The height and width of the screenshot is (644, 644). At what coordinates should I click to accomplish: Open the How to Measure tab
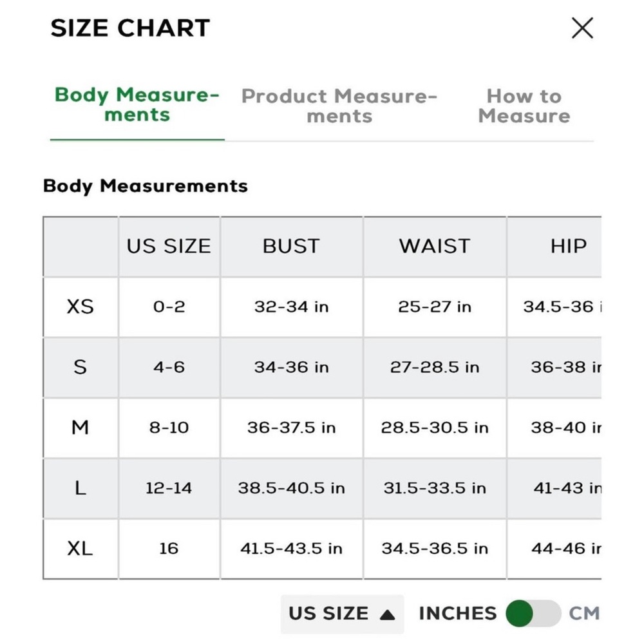[x=524, y=106]
